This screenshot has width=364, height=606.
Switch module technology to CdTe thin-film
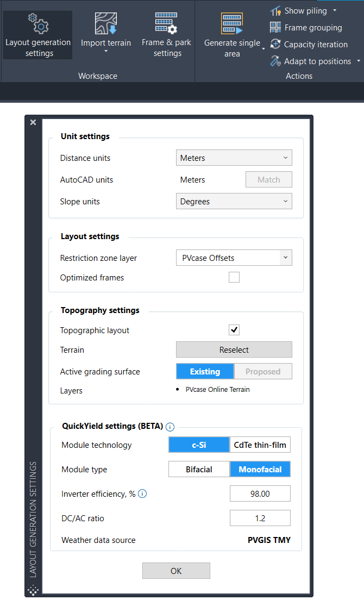pos(260,445)
